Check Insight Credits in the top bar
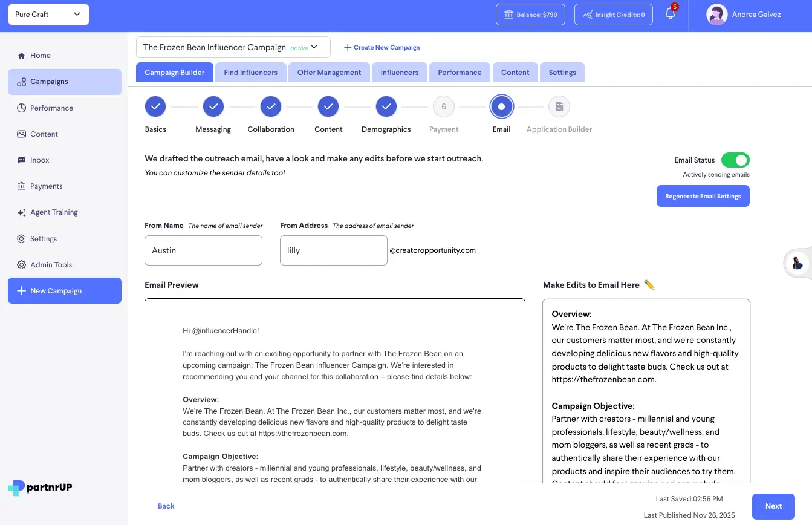The height and width of the screenshot is (525, 812). click(613, 14)
